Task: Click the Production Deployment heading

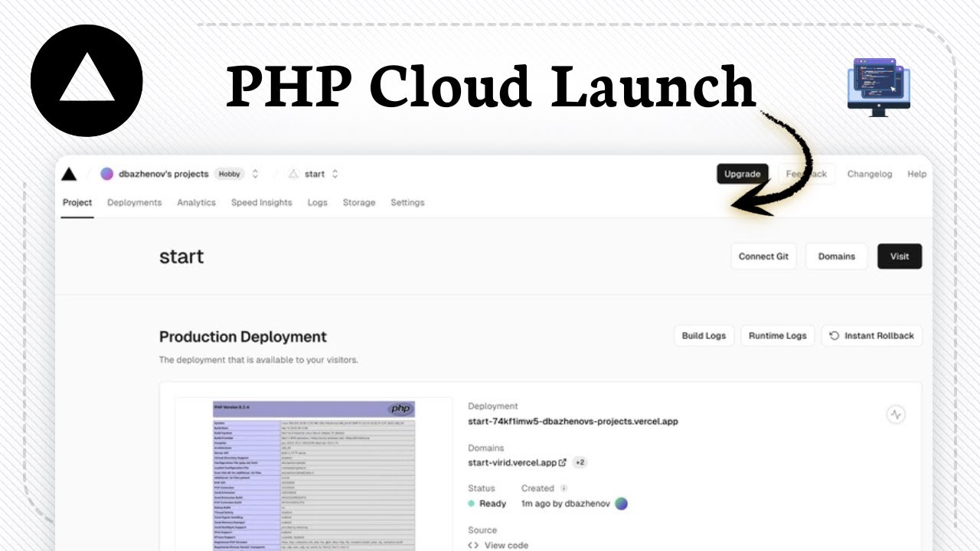Action: click(x=243, y=337)
